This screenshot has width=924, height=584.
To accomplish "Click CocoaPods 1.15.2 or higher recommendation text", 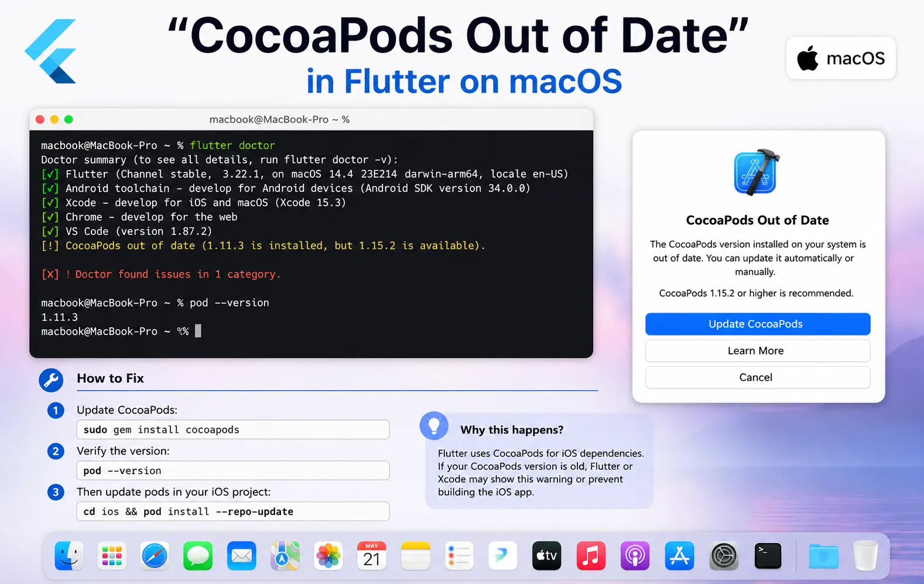I will [756, 293].
